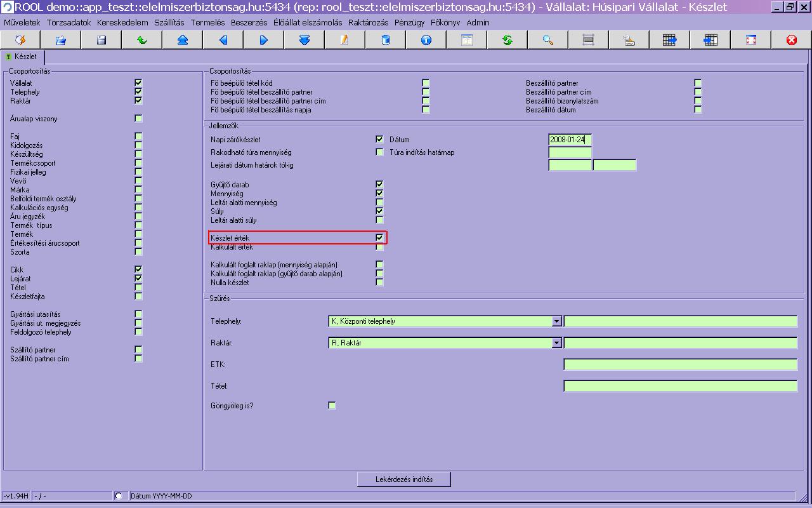Click the notepad with pencil icon

point(345,40)
